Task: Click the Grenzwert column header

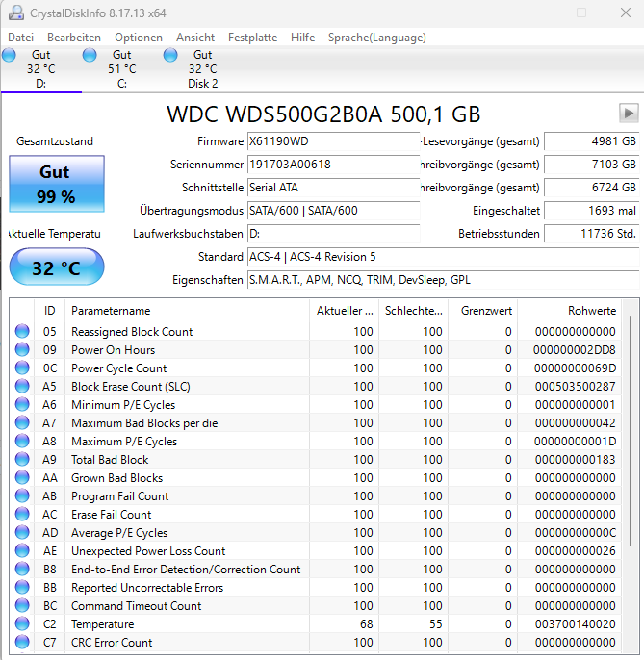Action: (482, 311)
